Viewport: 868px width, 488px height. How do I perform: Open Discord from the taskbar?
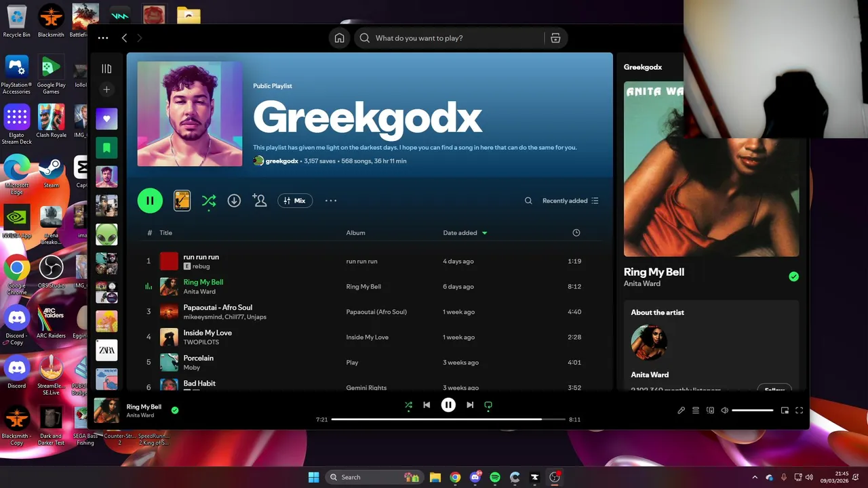(x=475, y=477)
